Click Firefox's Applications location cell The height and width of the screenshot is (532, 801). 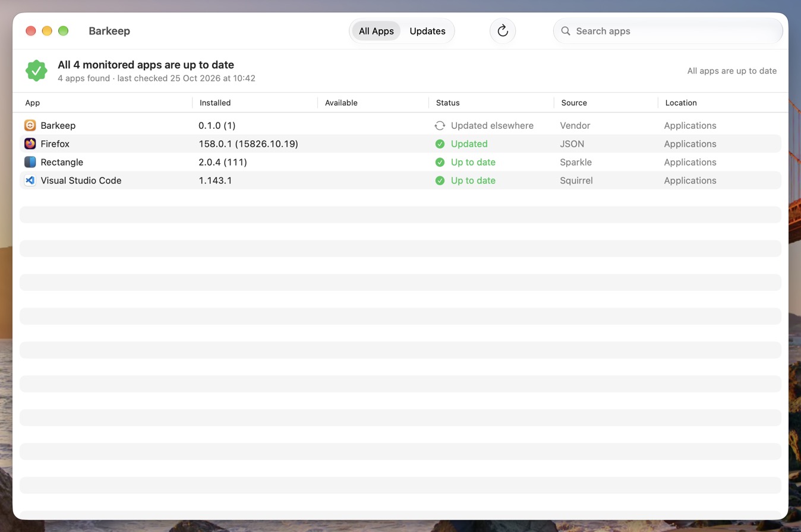[690, 144]
